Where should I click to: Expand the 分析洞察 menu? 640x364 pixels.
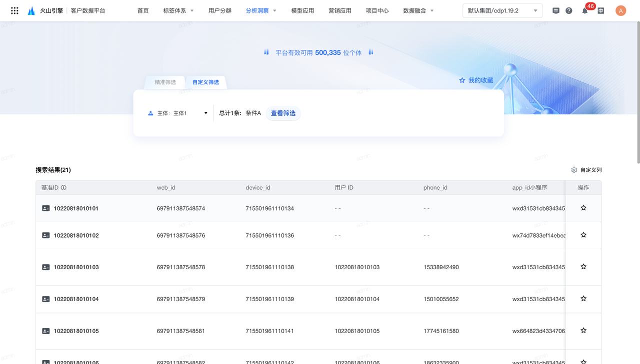(261, 10)
